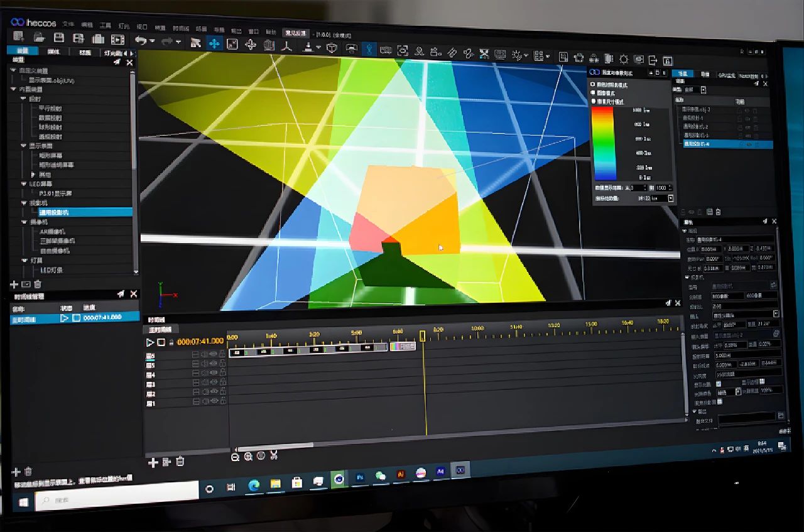Viewport: 804px width, 532px height.
Task: Lock track 5 with padlock icon
Action: point(222,363)
